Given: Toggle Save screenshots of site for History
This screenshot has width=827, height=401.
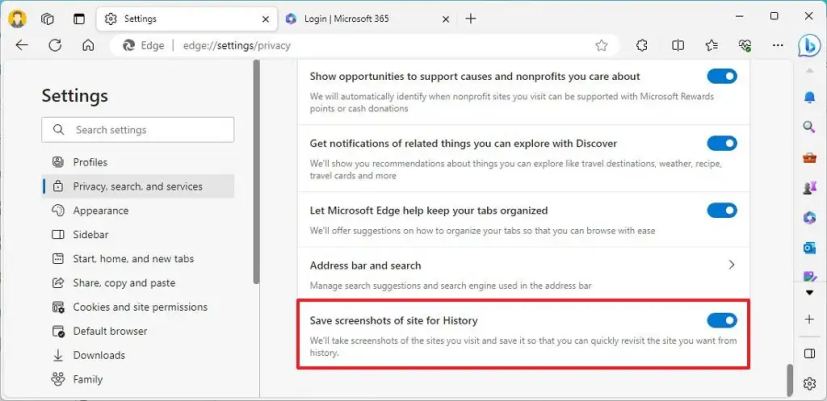Looking at the screenshot, I should click(x=722, y=320).
